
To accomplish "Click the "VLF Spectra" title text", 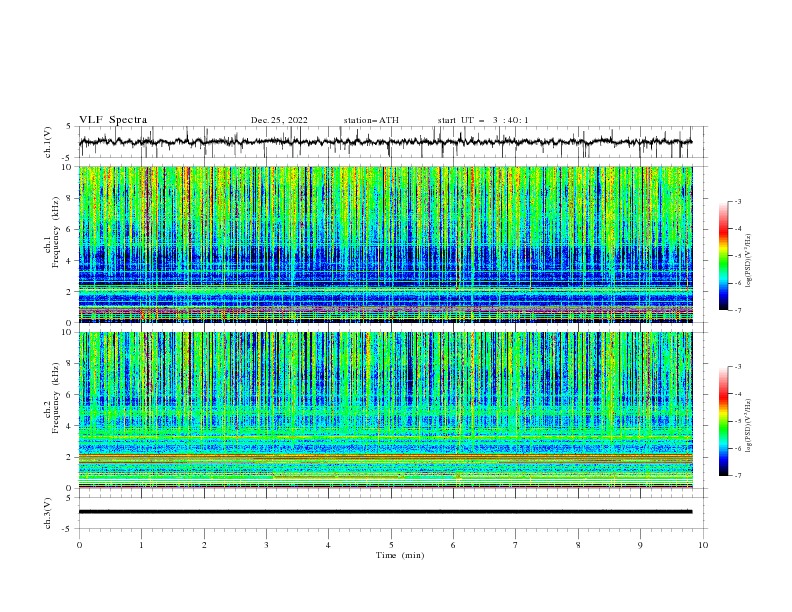I will tap(113, 120).
